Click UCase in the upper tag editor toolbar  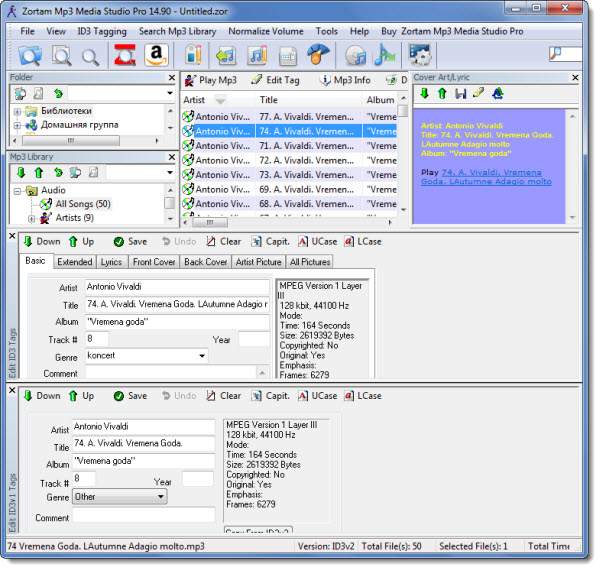[323, 241]
